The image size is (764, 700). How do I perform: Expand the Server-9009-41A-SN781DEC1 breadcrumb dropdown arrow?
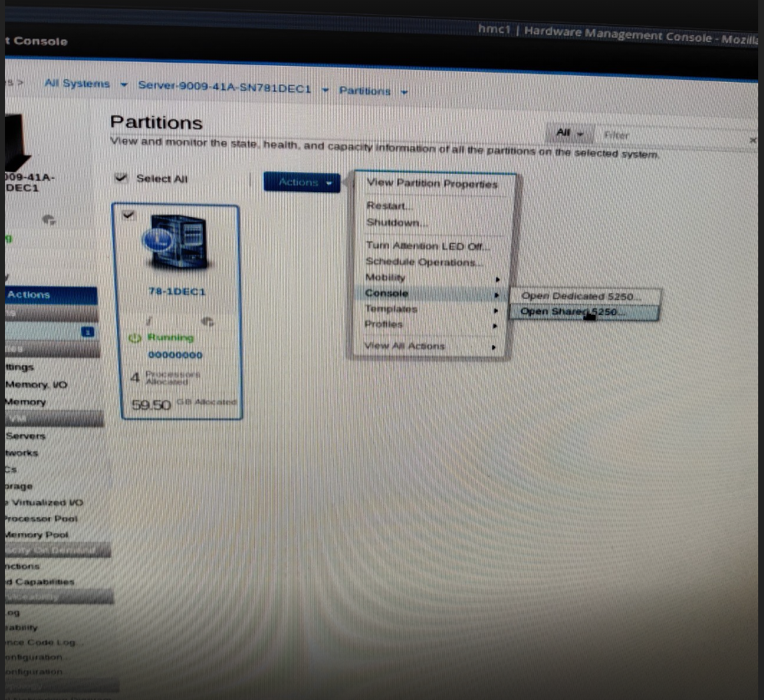(326, 90)
